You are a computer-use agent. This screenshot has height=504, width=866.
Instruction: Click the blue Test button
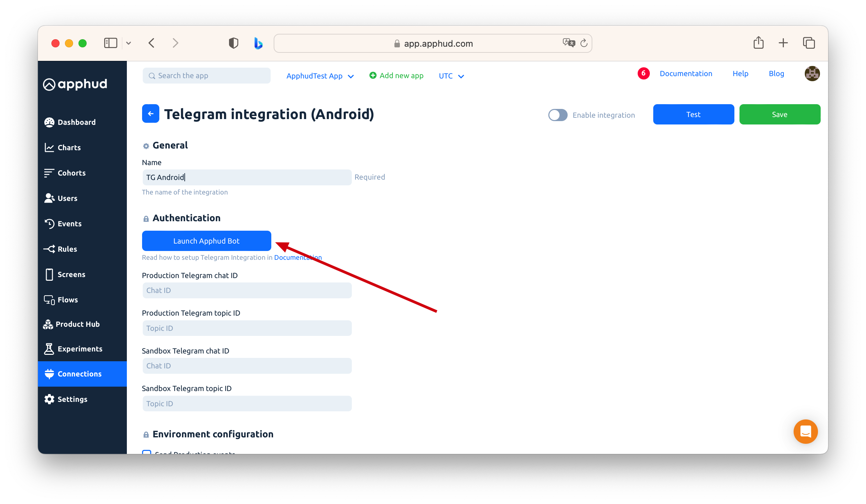pos(693,114)
